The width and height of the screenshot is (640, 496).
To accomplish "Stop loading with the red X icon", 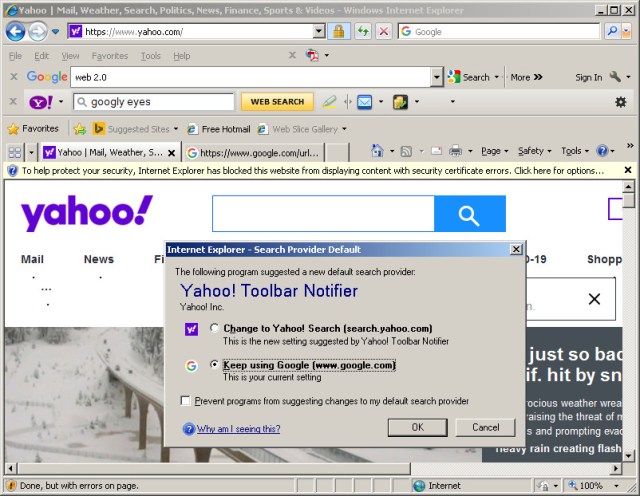I will click(384, 31).
